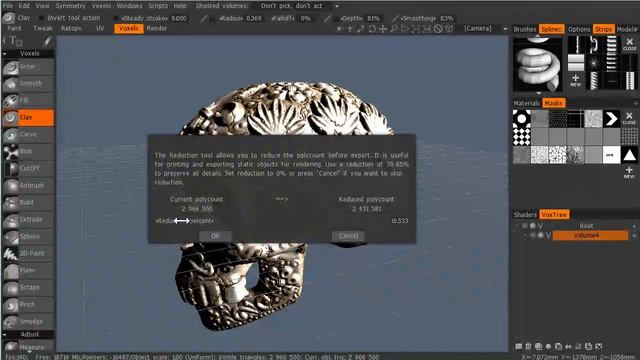The width and height of the screenshot is (640, 360).
Task: Close the masks panel
Action: [x=629, y=118]
